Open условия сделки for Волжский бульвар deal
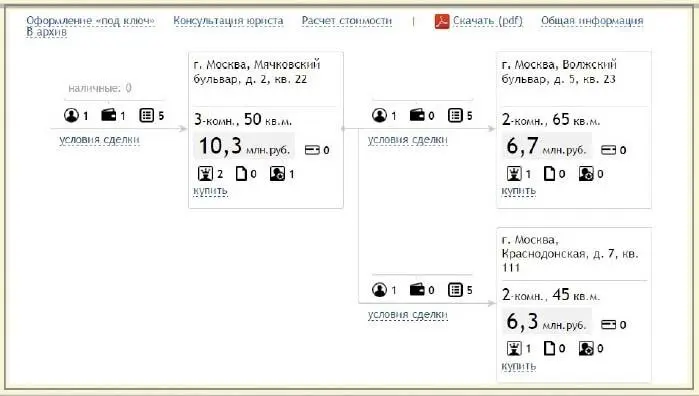This screenshot has width=699, height=396. point(407,140)
